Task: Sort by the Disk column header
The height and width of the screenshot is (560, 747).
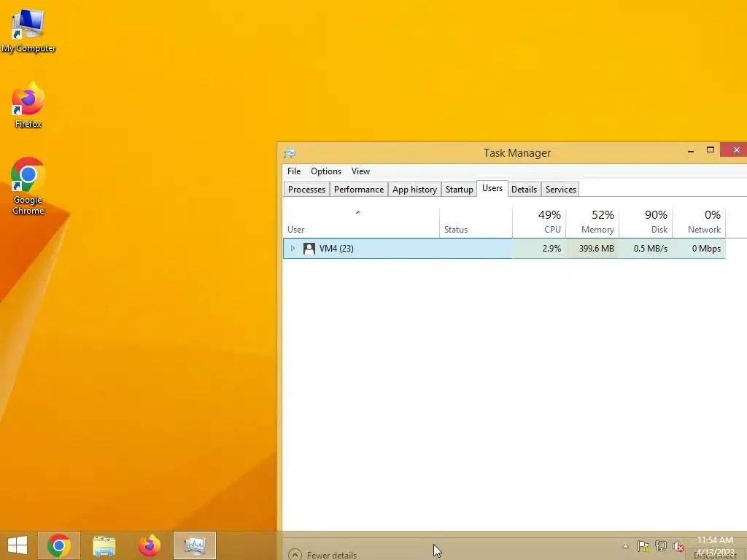Action: (646, 223)
